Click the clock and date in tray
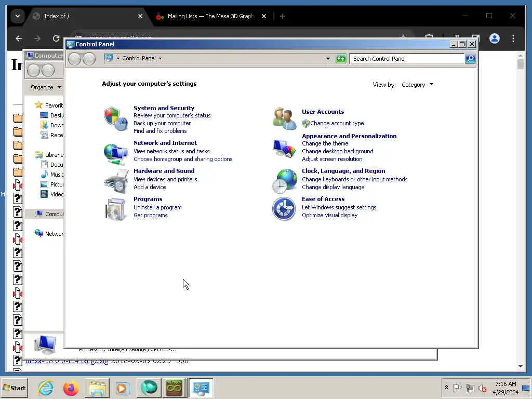The image size is (532, 399). [x=506, y=388]
